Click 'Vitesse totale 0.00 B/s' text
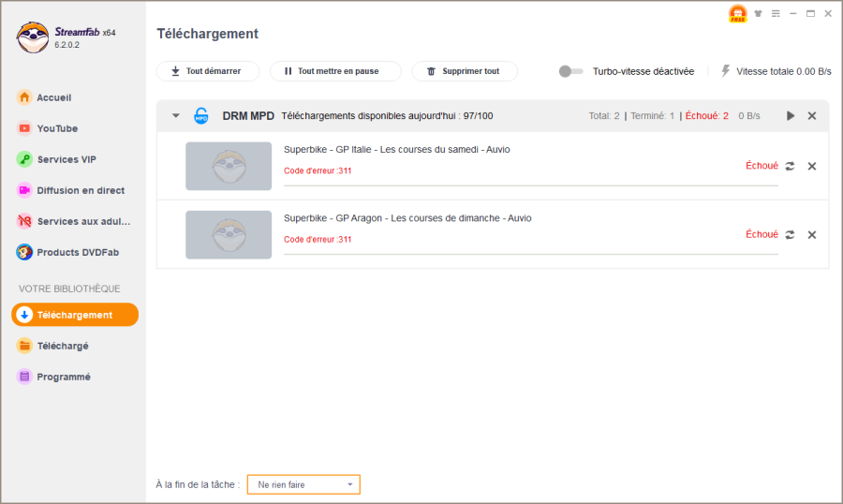Screen dimensions: 843x504 pyautogui.click(x=783, y=71)
